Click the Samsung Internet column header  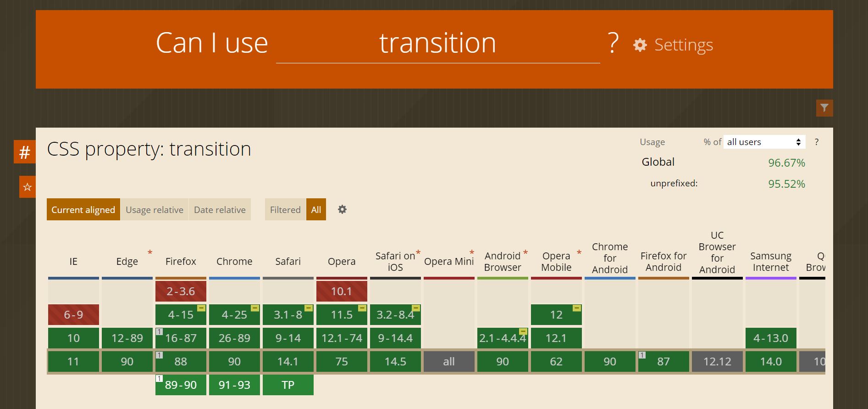coord(771,261)
